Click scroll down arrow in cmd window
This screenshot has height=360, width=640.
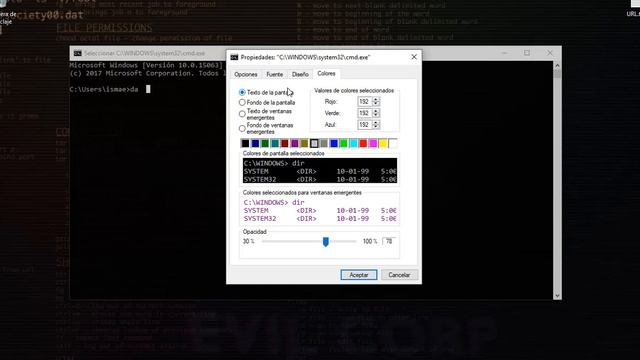coord(557,296)
